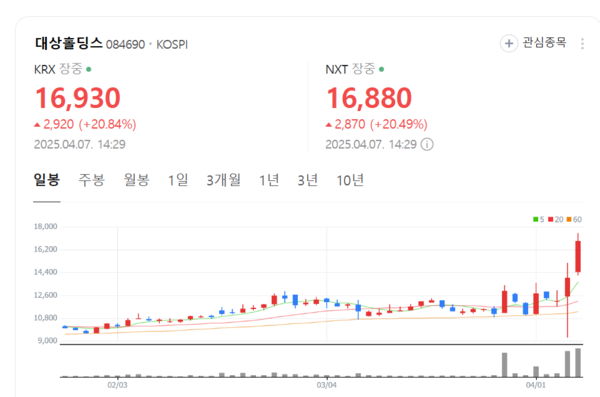Image resolution: width=600 pixels, height=397 pixels.
Task: Click the 04/01 date axis label
Action: coord(536,385)
